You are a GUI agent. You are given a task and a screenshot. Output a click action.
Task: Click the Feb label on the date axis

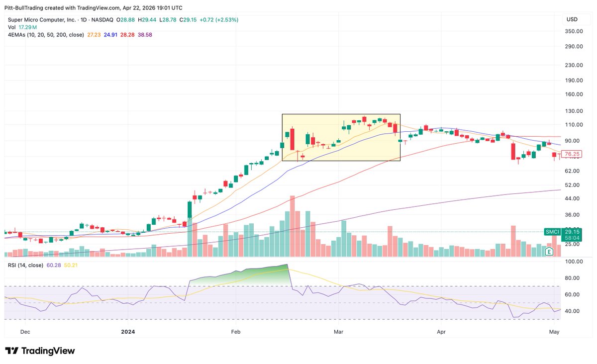(x=235, y=332)
